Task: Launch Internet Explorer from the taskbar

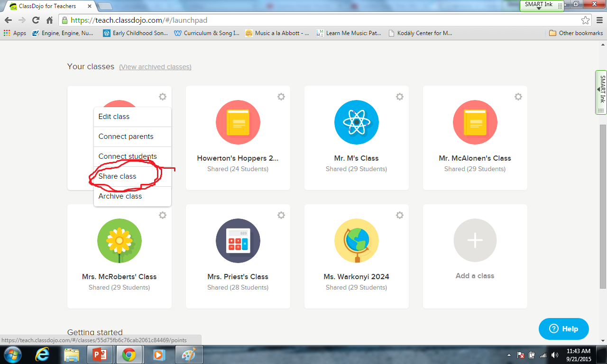Action: click(43, 355)
